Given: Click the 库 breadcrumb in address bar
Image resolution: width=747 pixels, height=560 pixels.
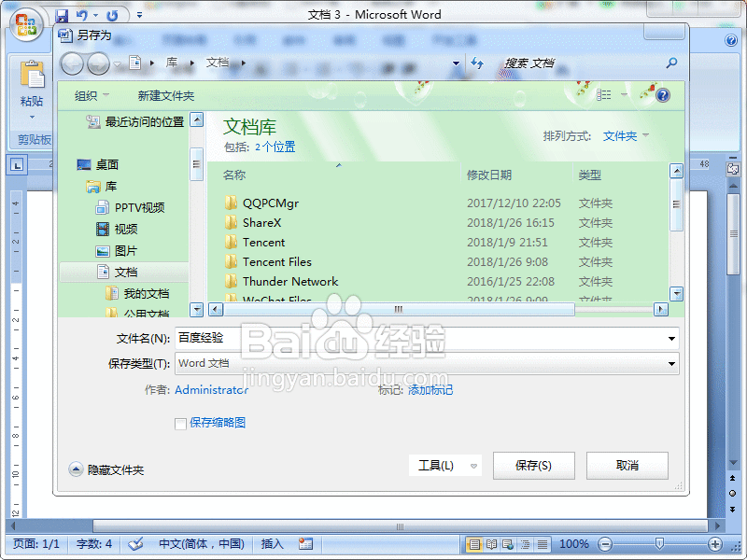Looking at the screenshot, I should 172,63.
